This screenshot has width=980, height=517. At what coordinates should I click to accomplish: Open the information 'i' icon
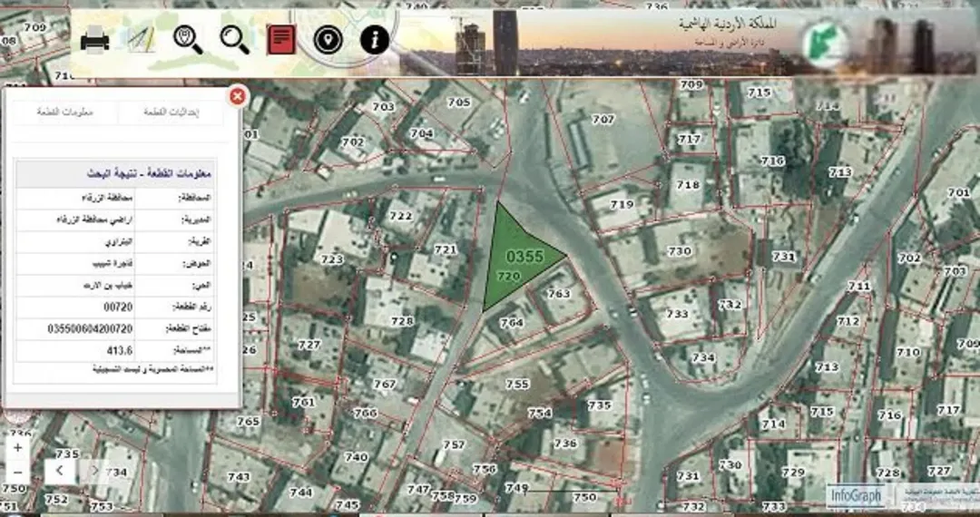point(375,41)
